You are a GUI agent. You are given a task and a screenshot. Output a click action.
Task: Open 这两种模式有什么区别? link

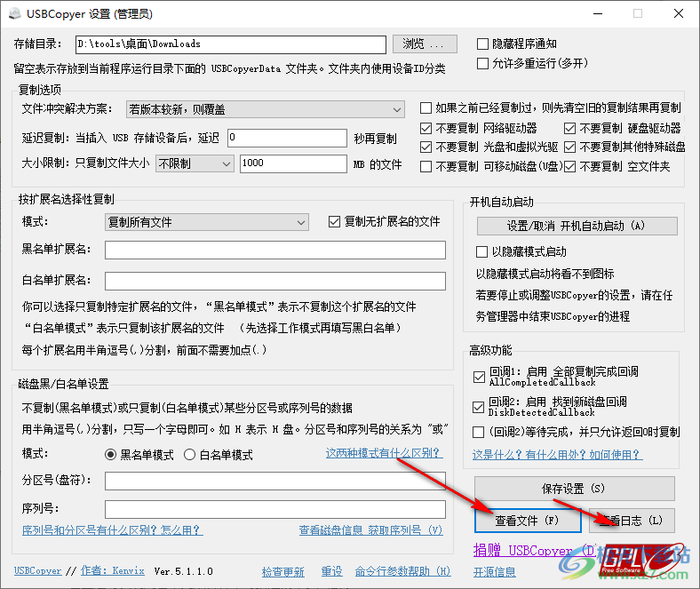point(384,453)
